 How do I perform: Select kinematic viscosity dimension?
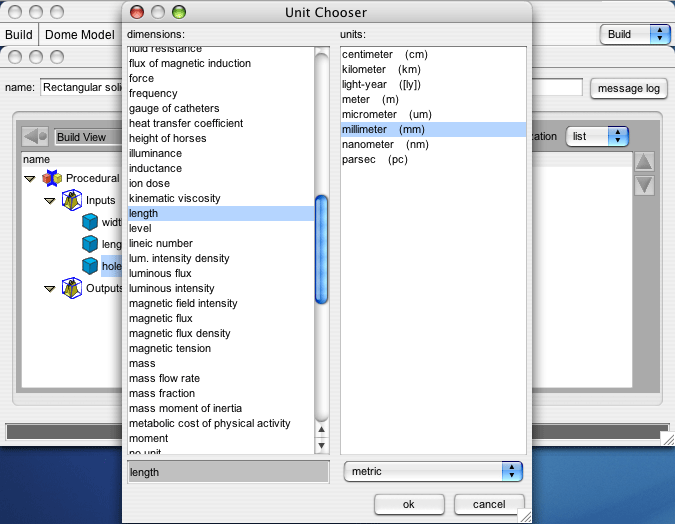click(x=221, y=198)
